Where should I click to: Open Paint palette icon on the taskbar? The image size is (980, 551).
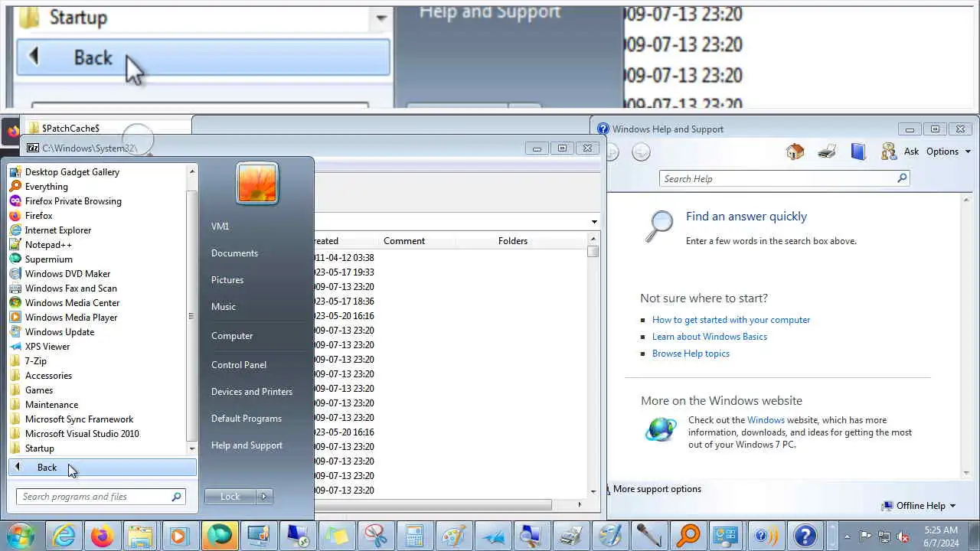click(453, 536)
